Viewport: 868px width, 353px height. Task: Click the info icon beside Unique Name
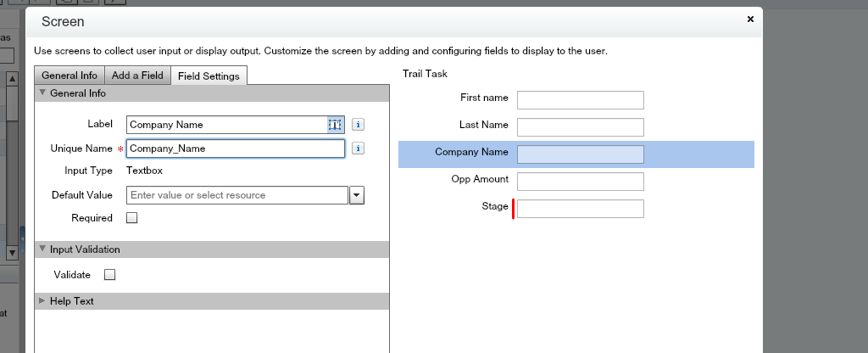pyautogui.click(x=358, y=148)
